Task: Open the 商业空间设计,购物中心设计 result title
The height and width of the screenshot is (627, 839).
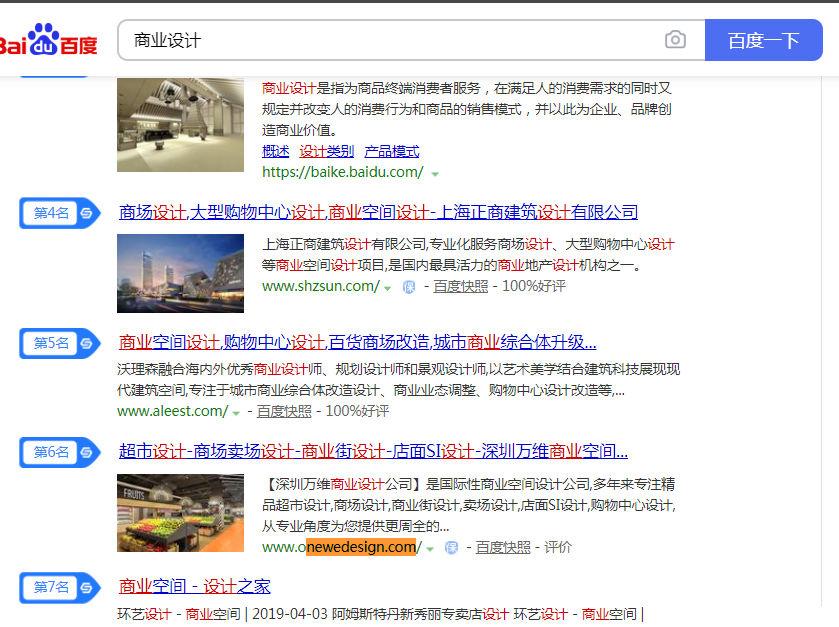Action: coord(357,342)
